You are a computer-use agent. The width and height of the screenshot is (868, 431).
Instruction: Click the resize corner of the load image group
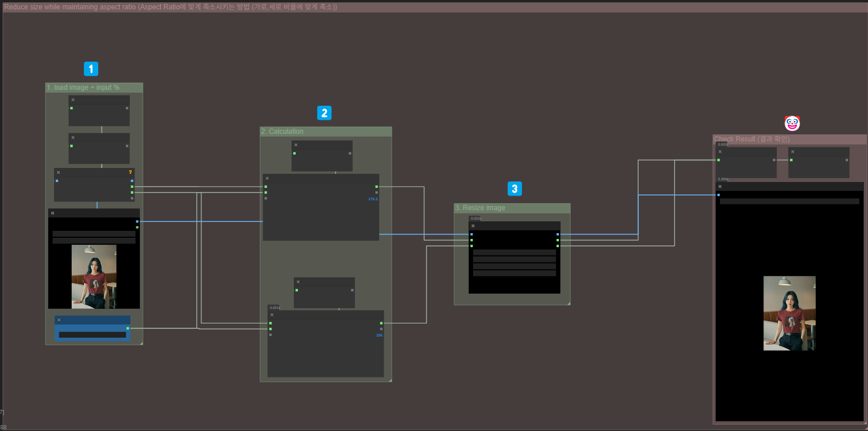click(x=140, y=342)
